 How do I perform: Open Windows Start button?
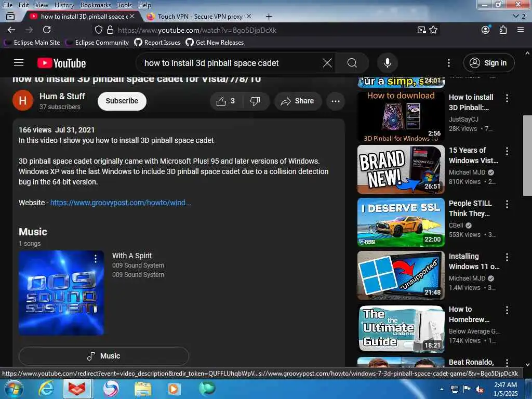13,389
